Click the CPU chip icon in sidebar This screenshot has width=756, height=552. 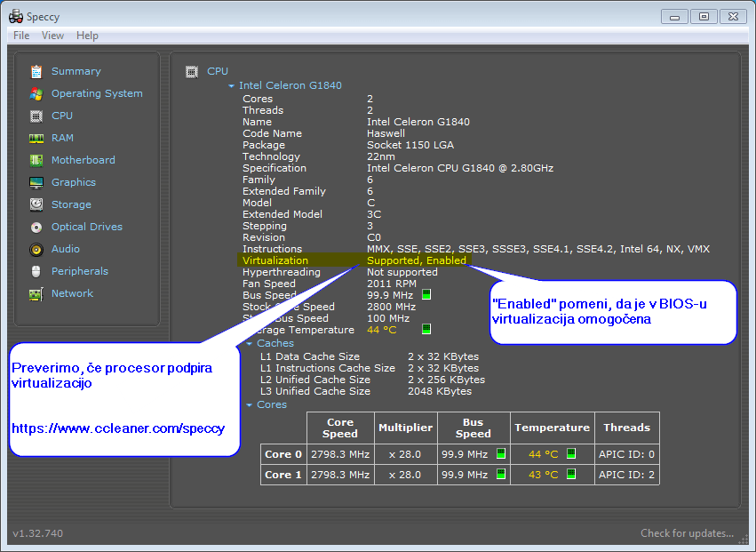click(x=36, y=116)
